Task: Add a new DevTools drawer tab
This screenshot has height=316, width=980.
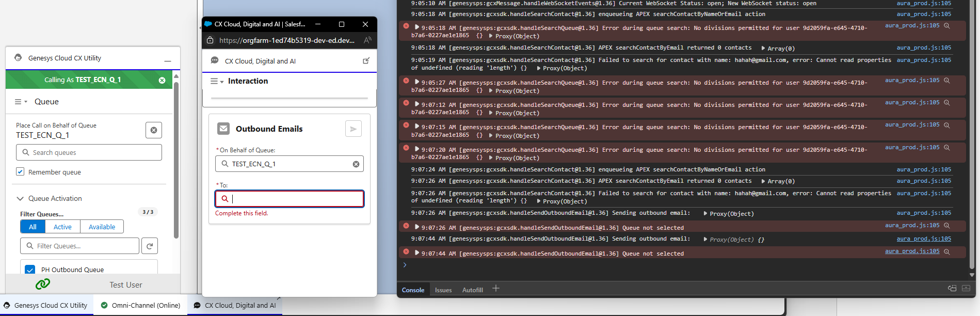Action: (496, 289)
